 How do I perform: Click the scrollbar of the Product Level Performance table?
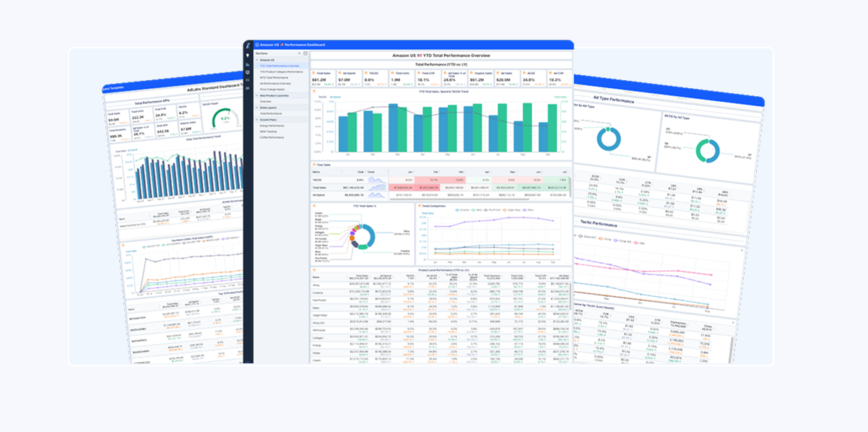click(570, 295)
